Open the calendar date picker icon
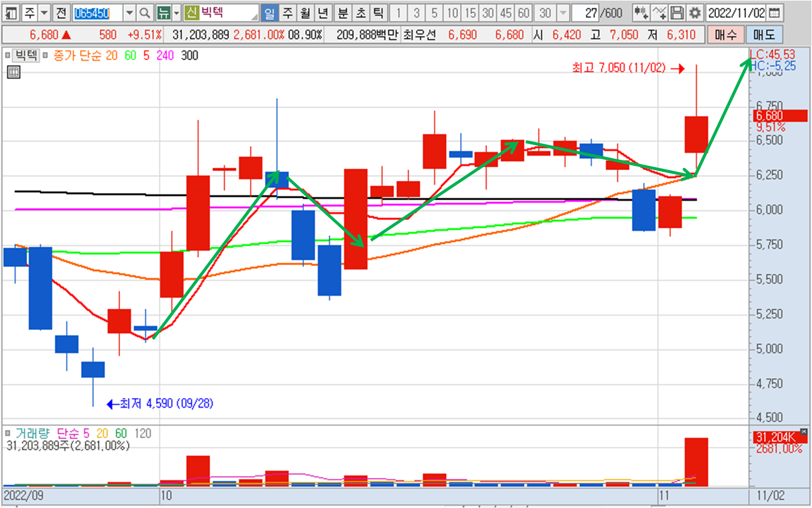The image size is (812, 508). (x=775, y=13)
